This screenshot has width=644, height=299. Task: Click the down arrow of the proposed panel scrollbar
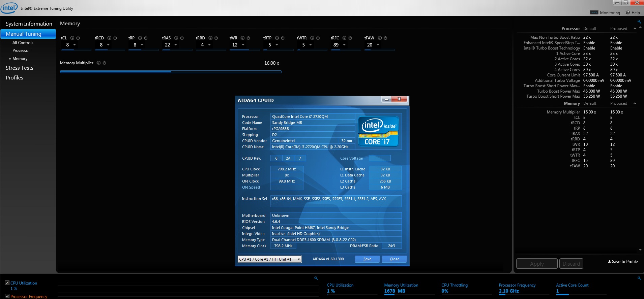pyautogui.click(x=640, y=250)
